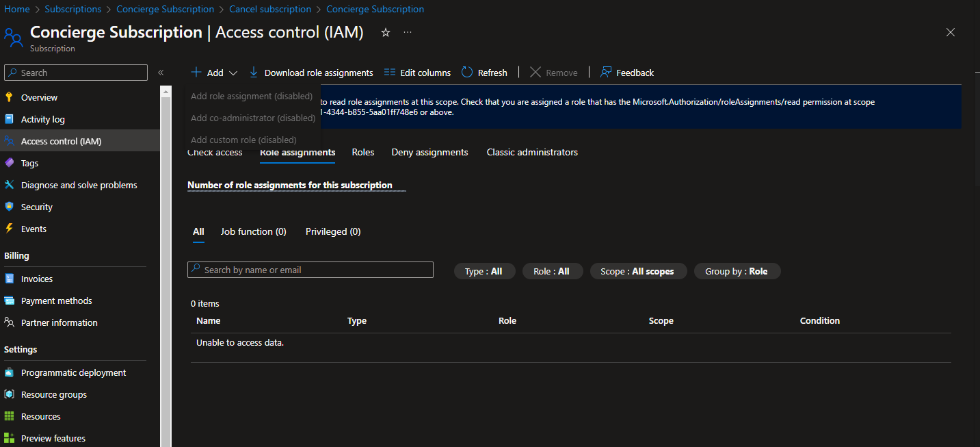
Task: Click the Download role assignments icon
Action: (x=253, y=72)
